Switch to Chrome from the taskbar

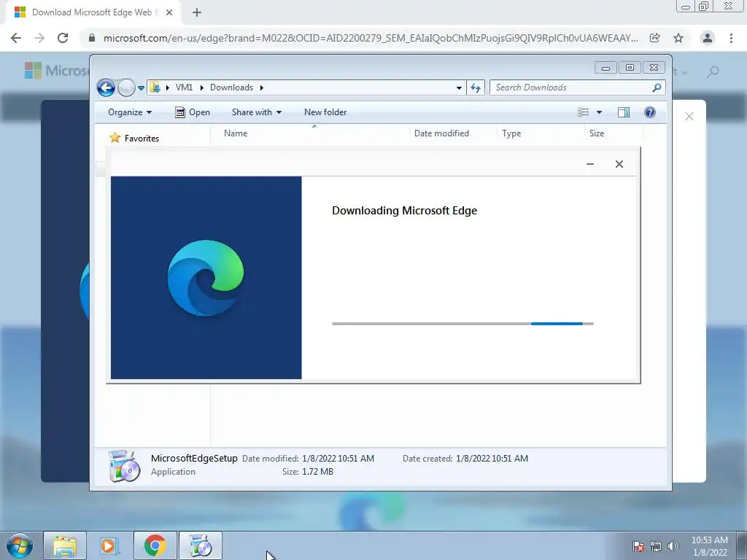(x=155, y=545)
